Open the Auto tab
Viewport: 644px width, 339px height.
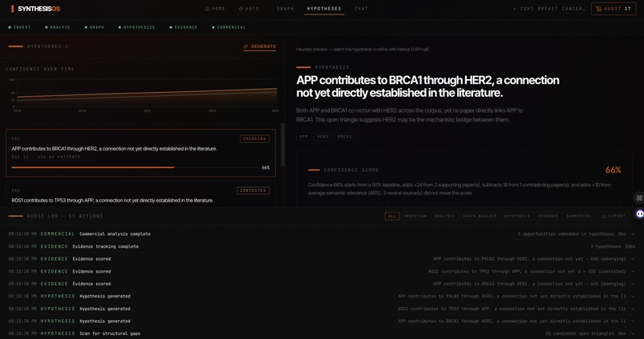coord(249,9)
